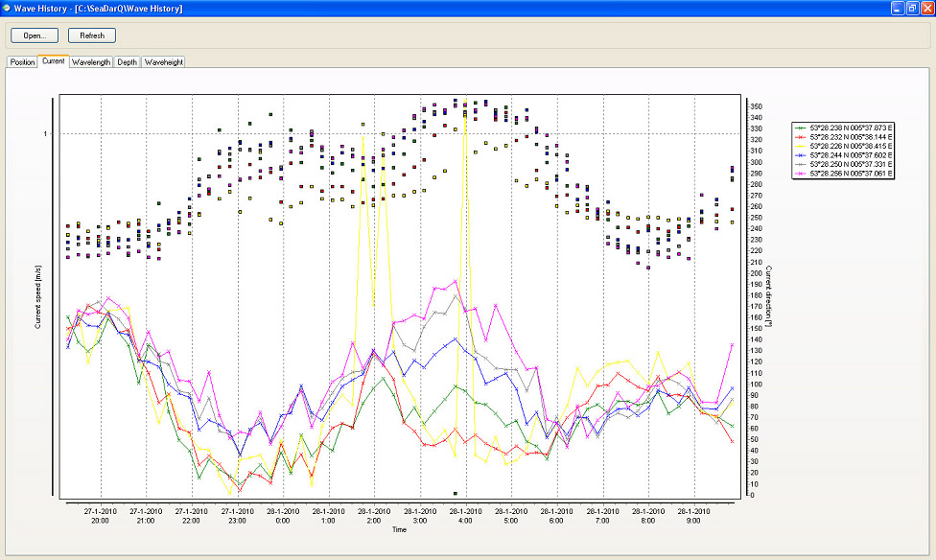Minimize the Wave History window
936x560 pixels.
(x=897, y=8)
